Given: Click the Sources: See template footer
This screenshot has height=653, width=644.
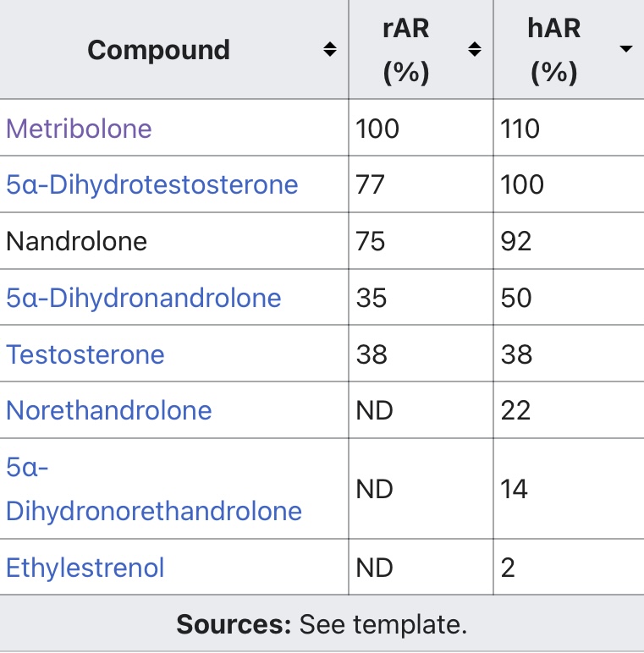Looking at the screenshot, I should click(322, 624).
